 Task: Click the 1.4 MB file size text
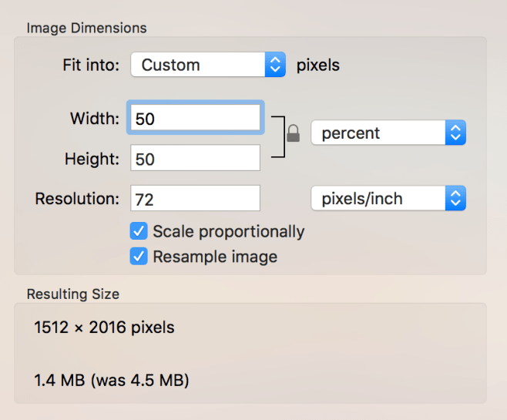pyautogui.click(x=112, y=380)
